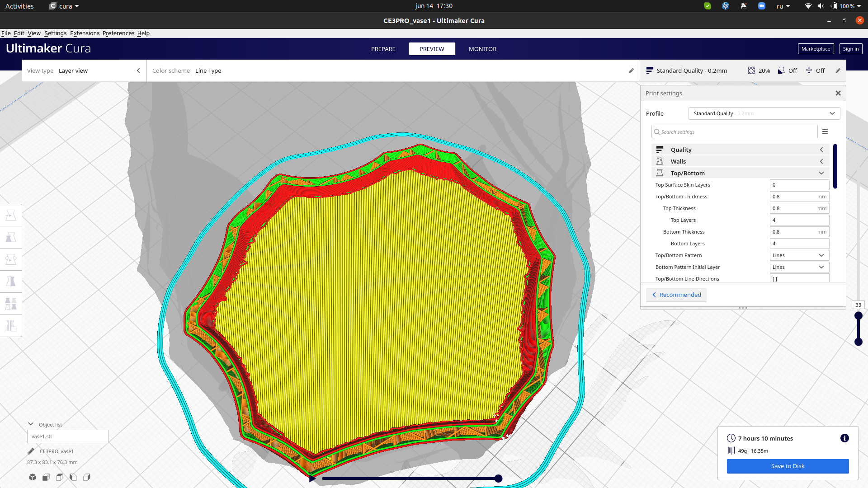Viewport: 868px width, 488px height.
Task: Click the Standard Quality profile icon in summary bar
Action: pos(650,70)
